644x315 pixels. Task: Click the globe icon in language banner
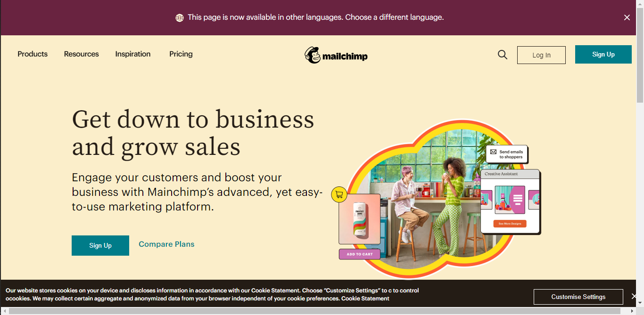click(x=180, y=18)
